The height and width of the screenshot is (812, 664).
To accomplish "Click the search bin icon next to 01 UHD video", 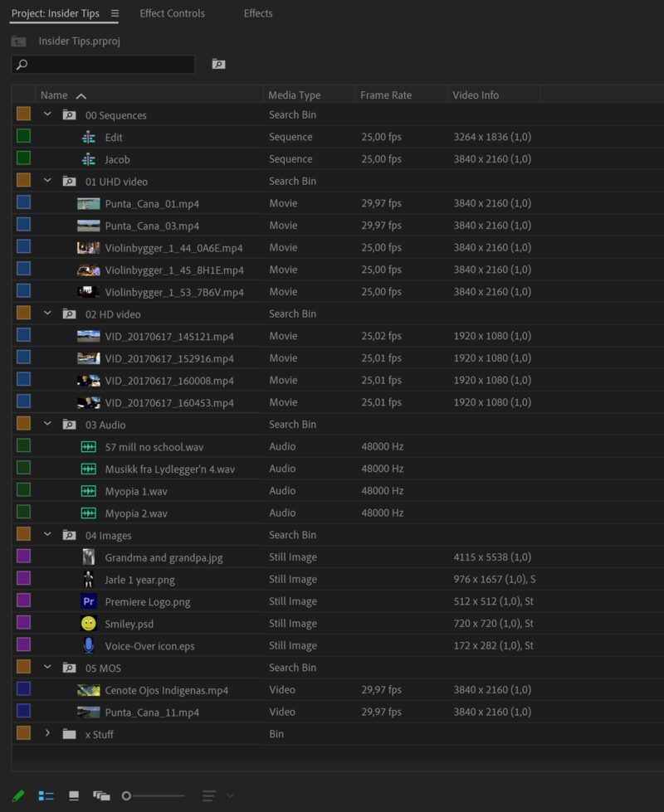I will point(70,181).
